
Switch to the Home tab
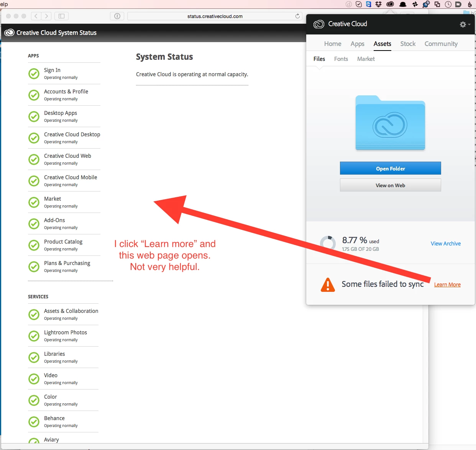click(333, 44)
